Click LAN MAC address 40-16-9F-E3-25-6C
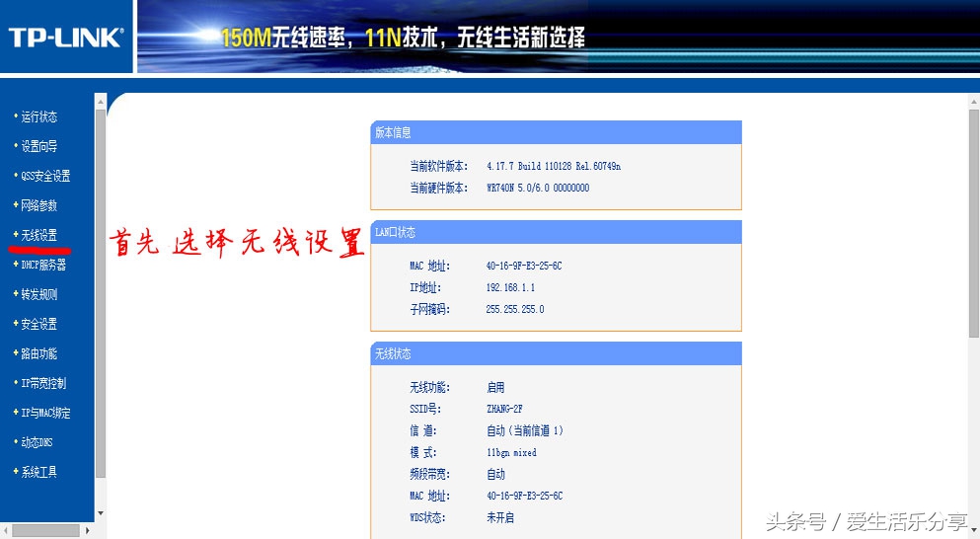Image resolution: width=980 pixels, height=539 pixels. click(524, 266)
